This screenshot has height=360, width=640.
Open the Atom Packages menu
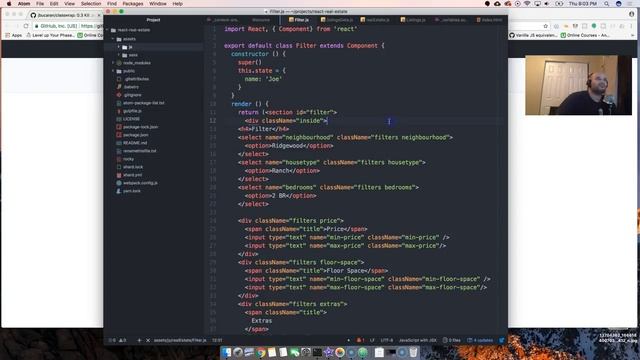133,4
